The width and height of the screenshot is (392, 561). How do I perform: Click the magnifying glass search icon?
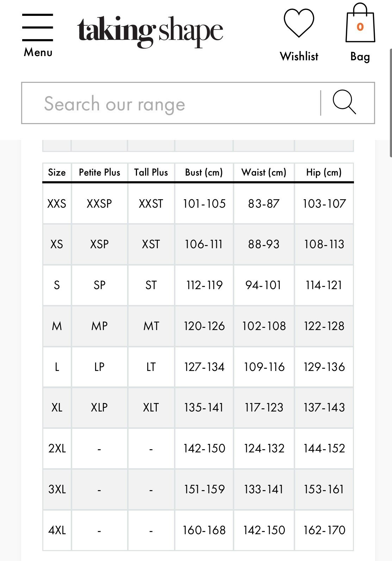click(344, 102)
